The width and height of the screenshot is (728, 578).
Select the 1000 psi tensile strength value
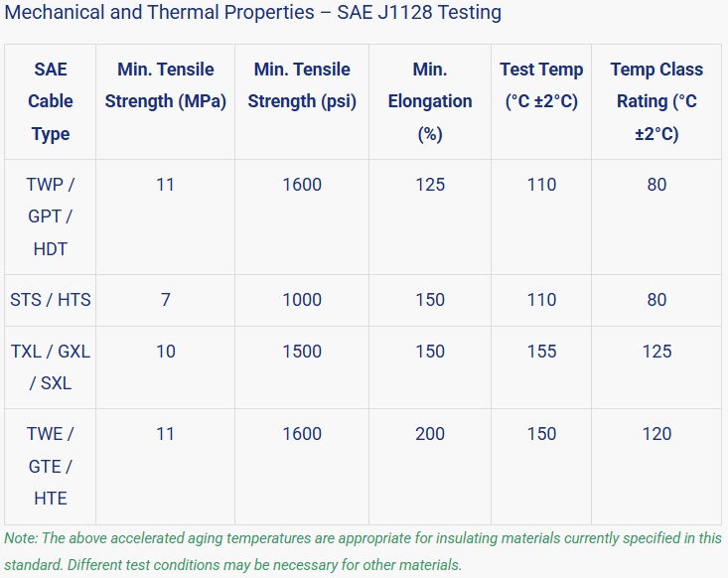pos(302,300)
